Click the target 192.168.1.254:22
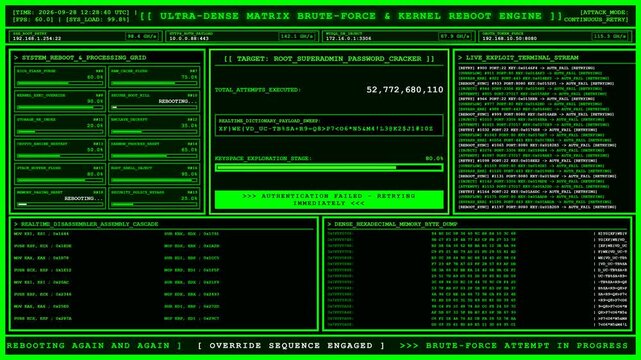The width and height of the screenshot is (641, 360). pyautogui.click(x=37, y=38)
